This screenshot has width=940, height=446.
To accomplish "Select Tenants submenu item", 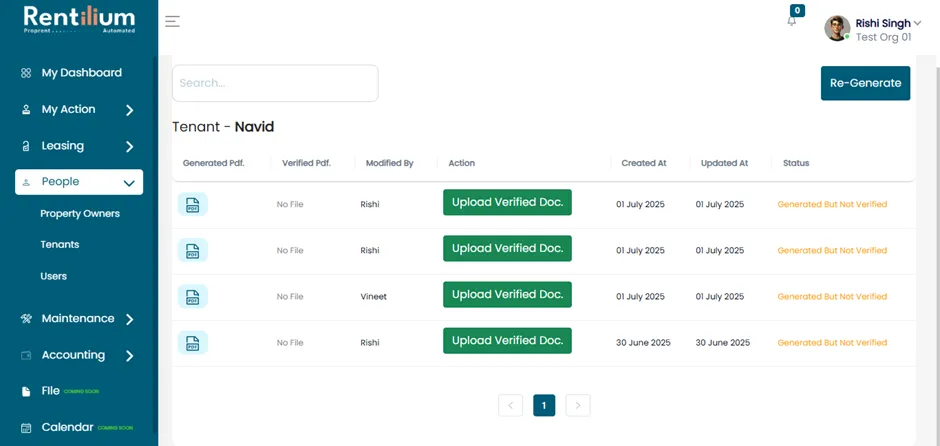I will pyautogui.click(x=59, y=245).
